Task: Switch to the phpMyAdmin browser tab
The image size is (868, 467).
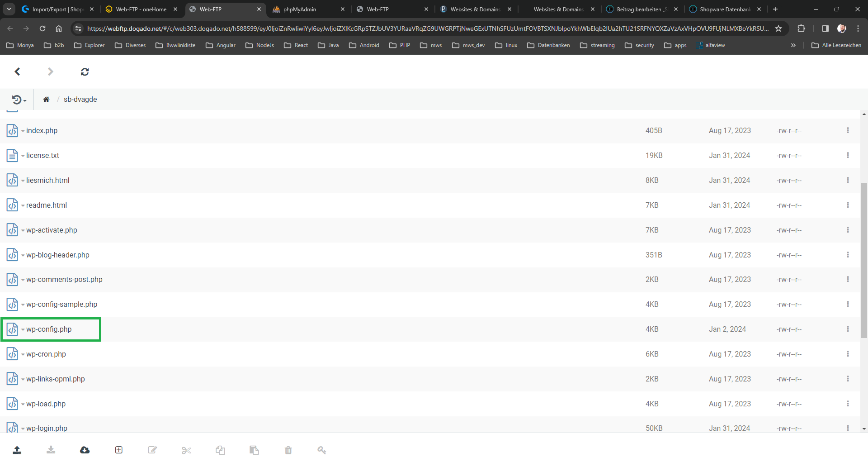Action: pyautogui.click(x=299, y=9)
